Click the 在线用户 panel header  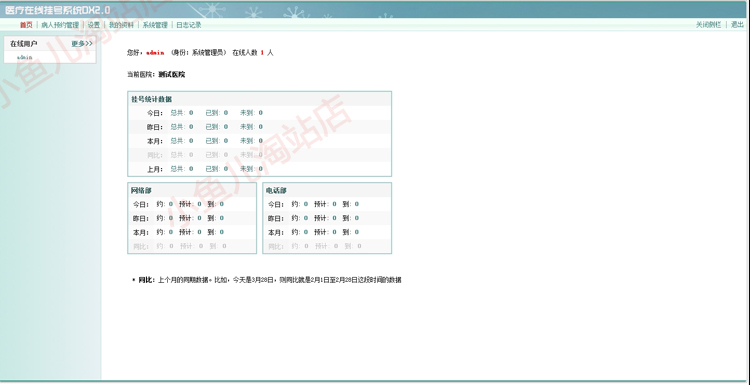coord(24,44)
